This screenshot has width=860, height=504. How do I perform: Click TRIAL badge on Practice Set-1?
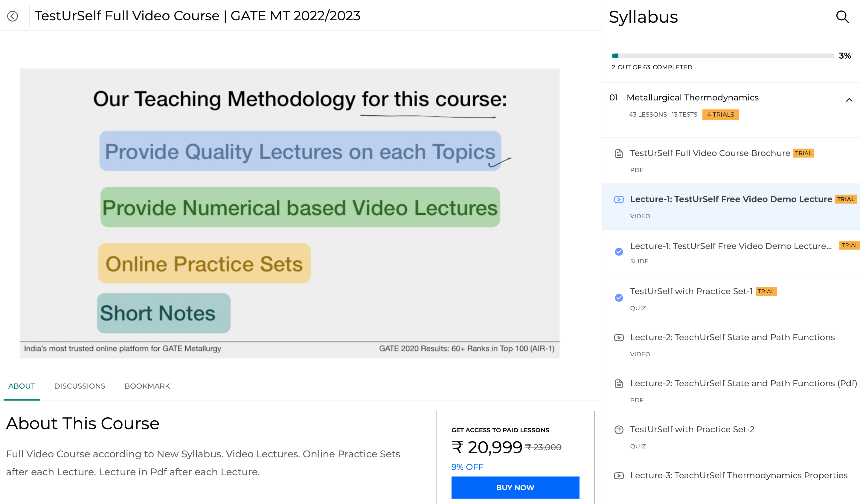tap(766, 291)
